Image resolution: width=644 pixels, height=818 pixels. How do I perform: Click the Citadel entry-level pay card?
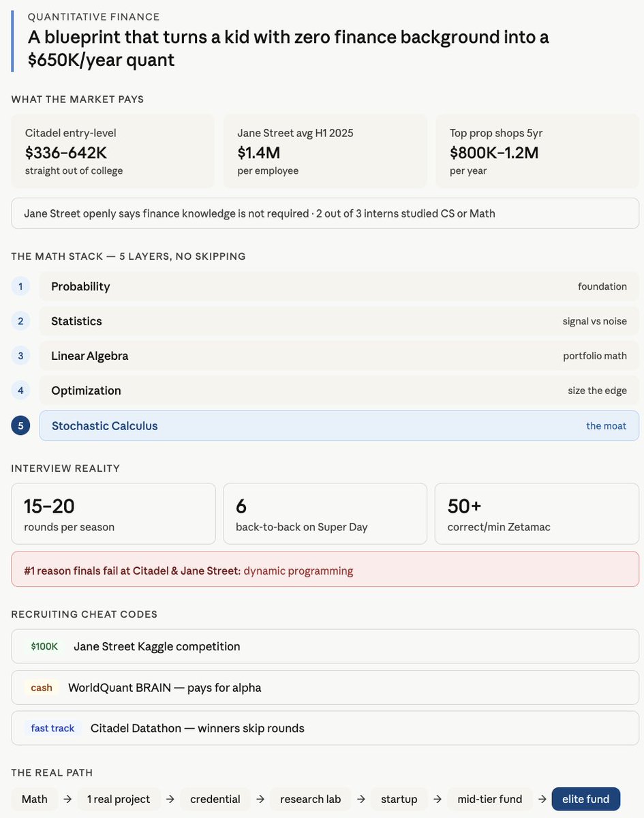click(113, 151)
